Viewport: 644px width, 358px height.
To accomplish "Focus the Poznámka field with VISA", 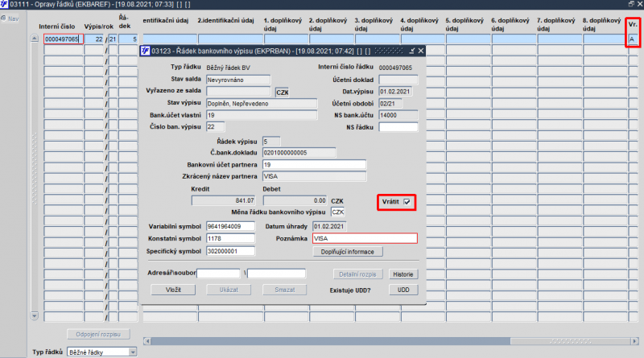I will (365, 238).
